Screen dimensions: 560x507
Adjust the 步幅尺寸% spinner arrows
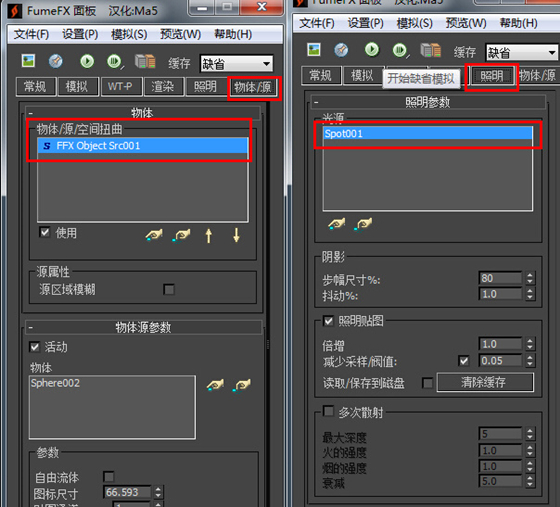530,278
